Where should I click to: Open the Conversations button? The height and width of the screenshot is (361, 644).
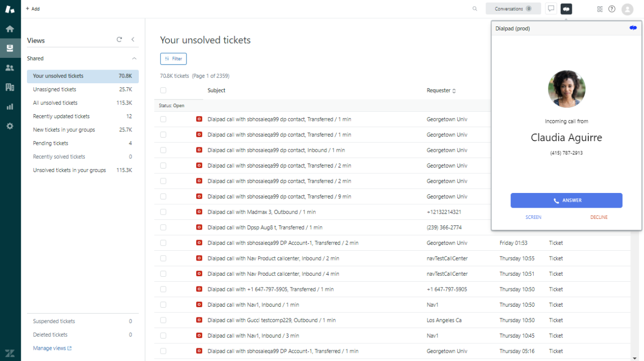513,9
